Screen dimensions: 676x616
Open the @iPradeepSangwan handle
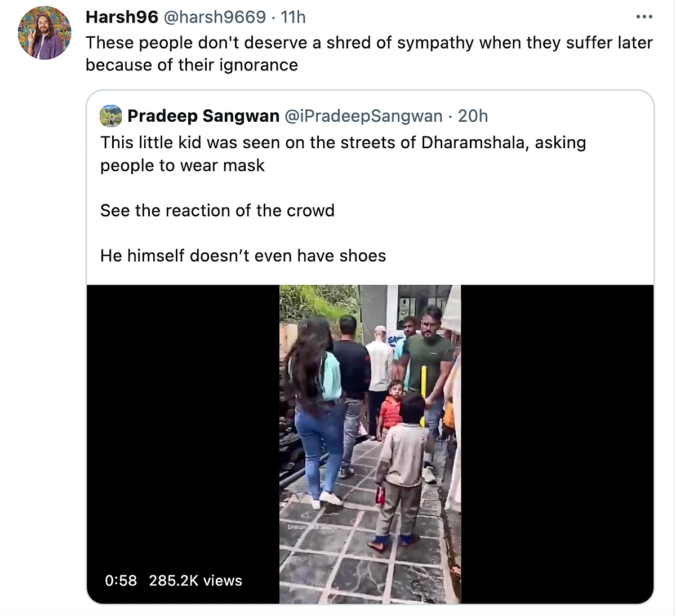pos(363,116)
